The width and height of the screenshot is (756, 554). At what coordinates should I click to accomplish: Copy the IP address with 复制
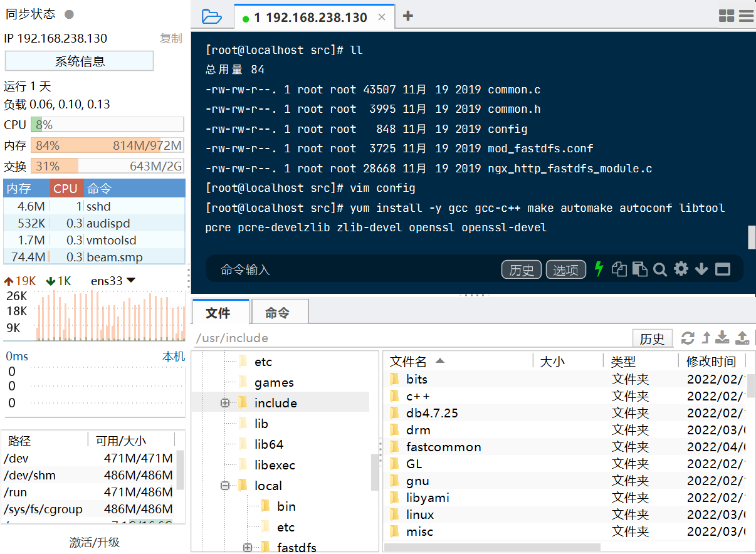pyautogui.click(x=171, y=38)
